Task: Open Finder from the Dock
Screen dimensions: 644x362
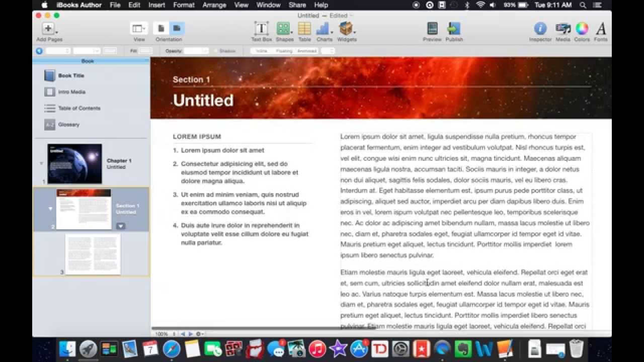Action: coord(67,349)
